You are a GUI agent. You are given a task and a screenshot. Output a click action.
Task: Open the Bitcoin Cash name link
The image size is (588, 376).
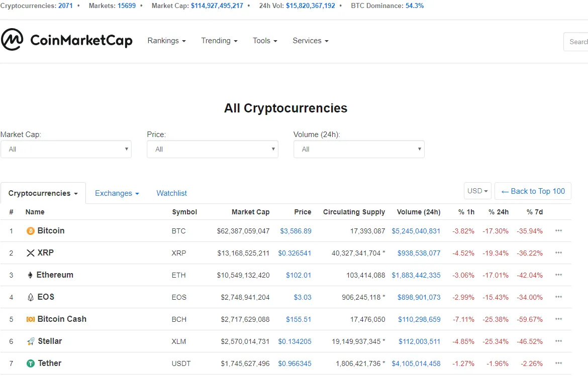pyautogui.click(x=62, y=319)
